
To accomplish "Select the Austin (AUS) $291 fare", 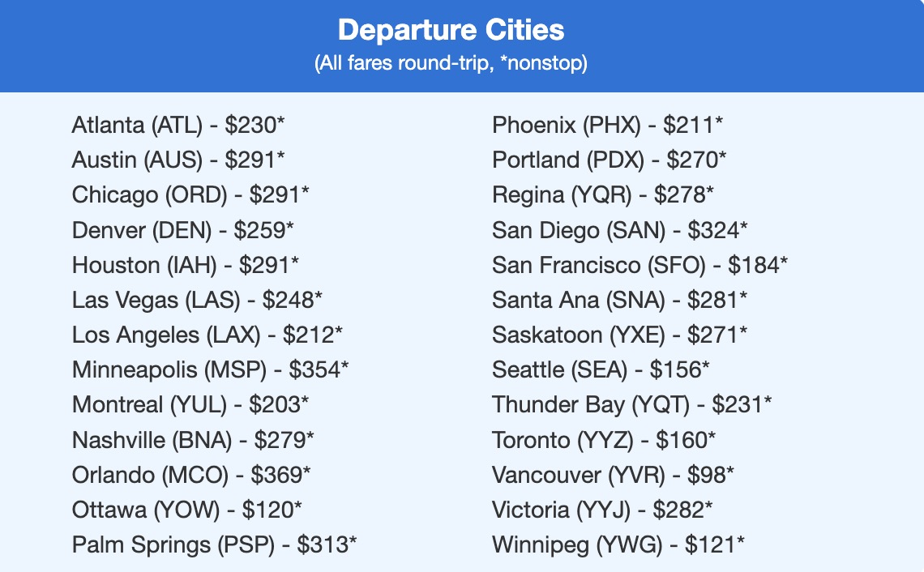I will click(178, 160).
